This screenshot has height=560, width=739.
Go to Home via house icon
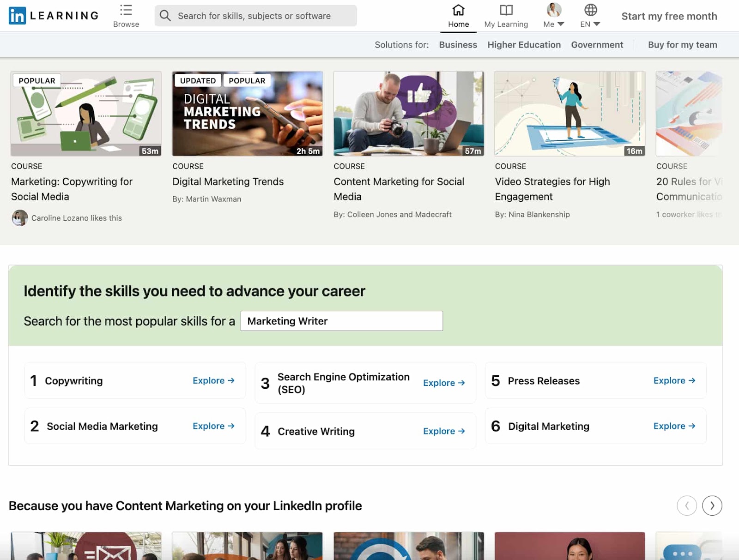point(458,10)
